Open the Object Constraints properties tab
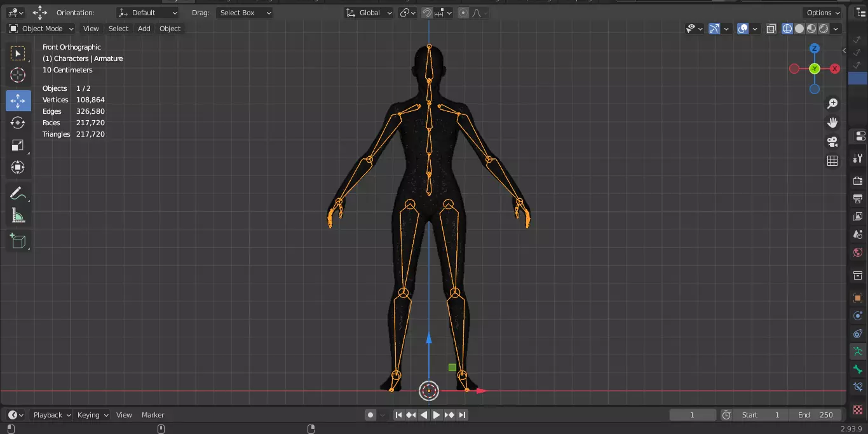The height and width of the screenshot is (434, 868). tap(858, 334)
